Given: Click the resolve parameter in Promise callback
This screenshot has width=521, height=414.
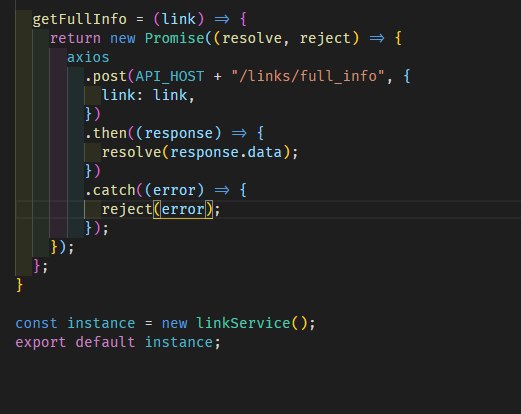Looking at the screenshot, I should click(x=252, y=38).
